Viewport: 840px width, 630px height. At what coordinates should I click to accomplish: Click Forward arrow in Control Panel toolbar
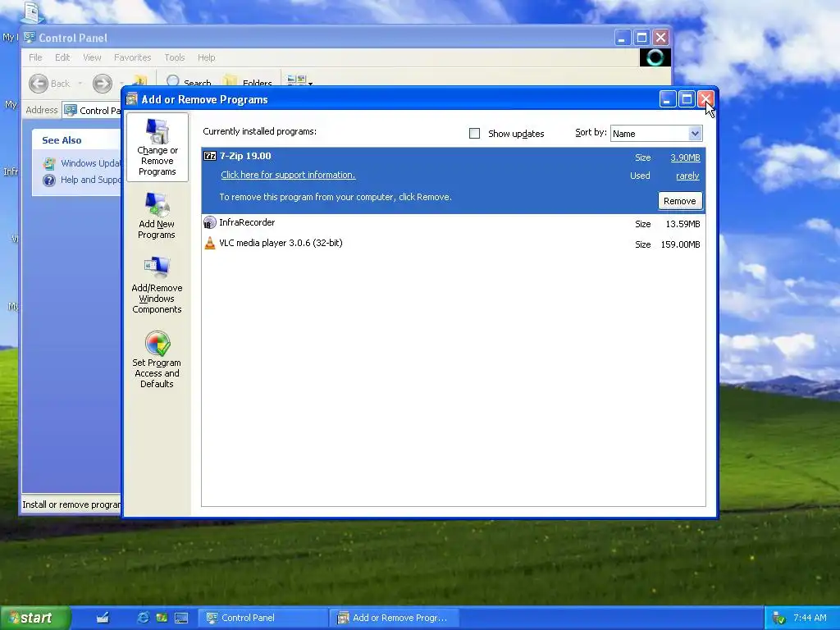point(103,84)
